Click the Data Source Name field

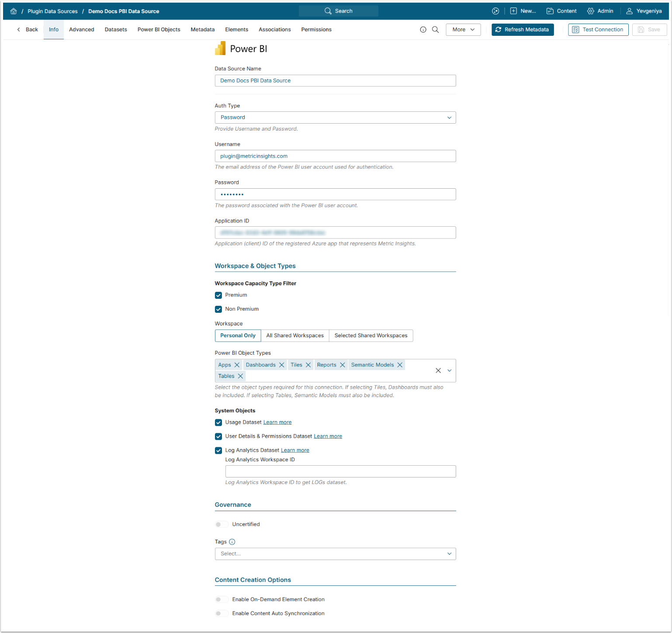pos(335,81)
